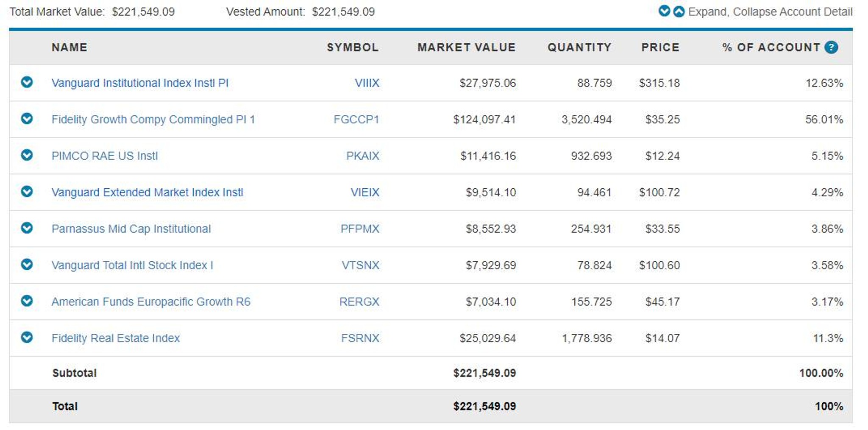The width and height of the screenshot is (868, 430).
Task: Click the PKAIX symbol link
Action: [x=363, y=156]
